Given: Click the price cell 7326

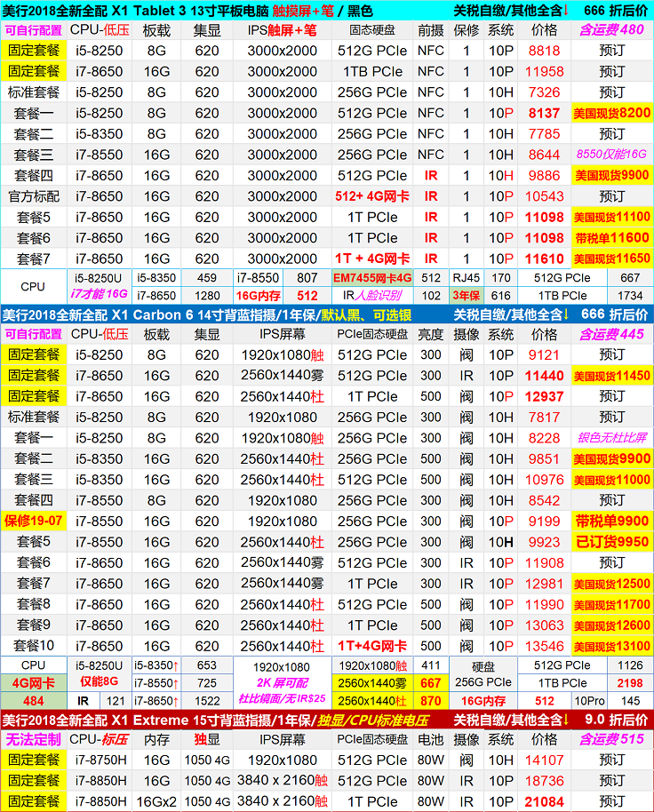Looking at the screenshot, I should coord(544,92).
